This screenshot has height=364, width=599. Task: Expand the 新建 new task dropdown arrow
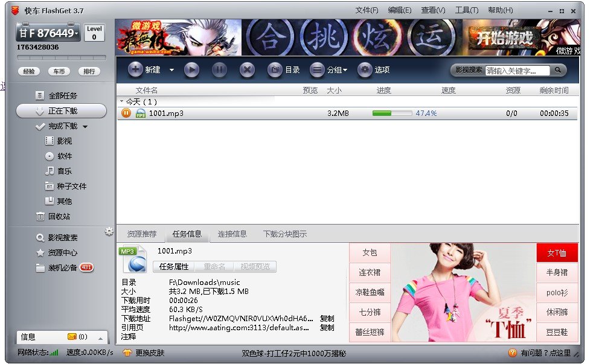click(171, 70)
